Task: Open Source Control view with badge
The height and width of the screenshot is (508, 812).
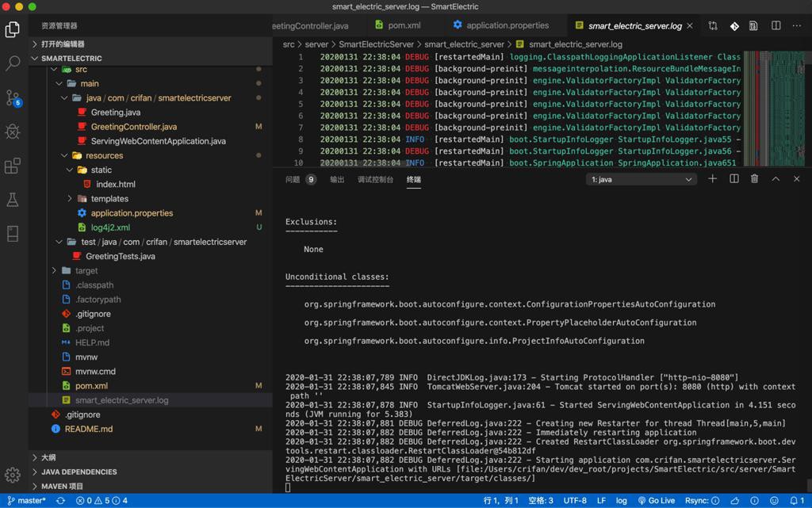Action: (x=13, y=97)
